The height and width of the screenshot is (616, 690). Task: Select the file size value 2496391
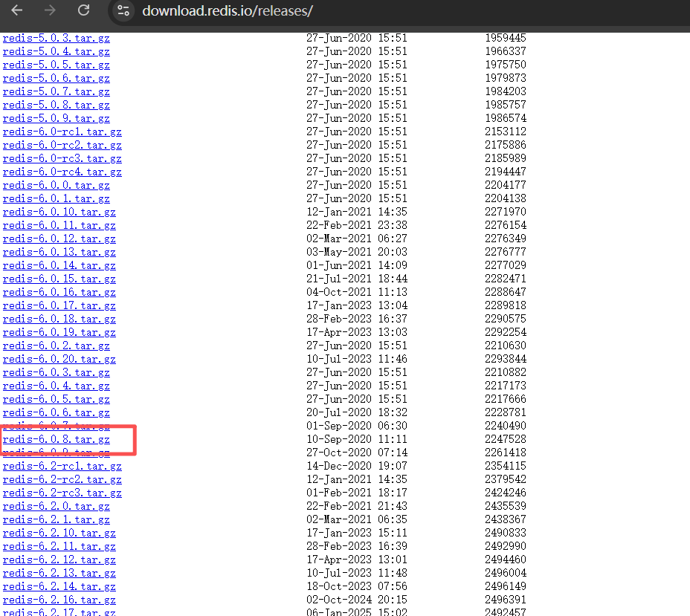[x=506, y=600]
